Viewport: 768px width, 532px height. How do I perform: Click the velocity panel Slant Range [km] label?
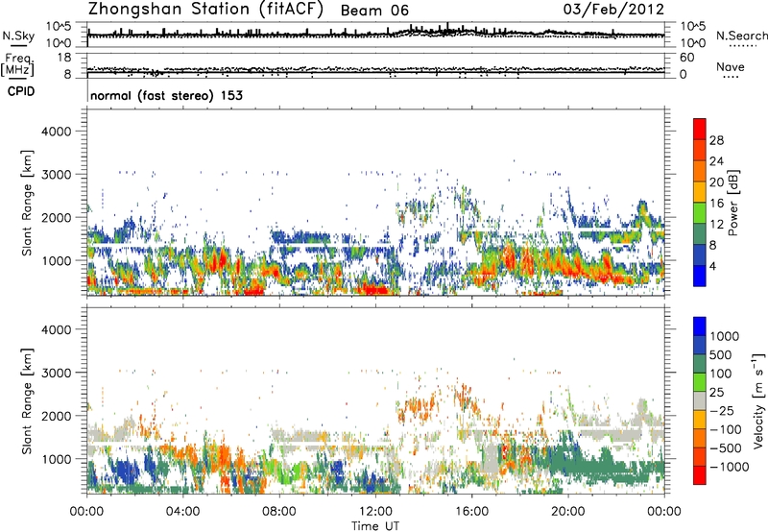pos(27,401)
